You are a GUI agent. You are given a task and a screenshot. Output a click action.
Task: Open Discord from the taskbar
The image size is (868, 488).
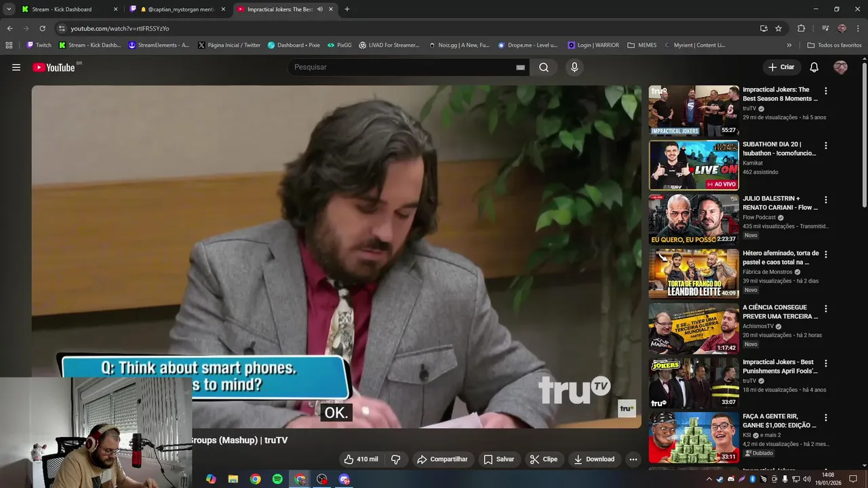(344, 479)
